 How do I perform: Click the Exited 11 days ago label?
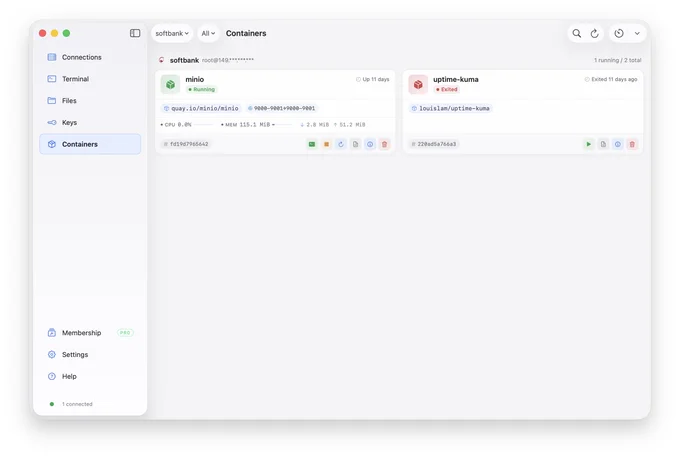click(611, 79)
